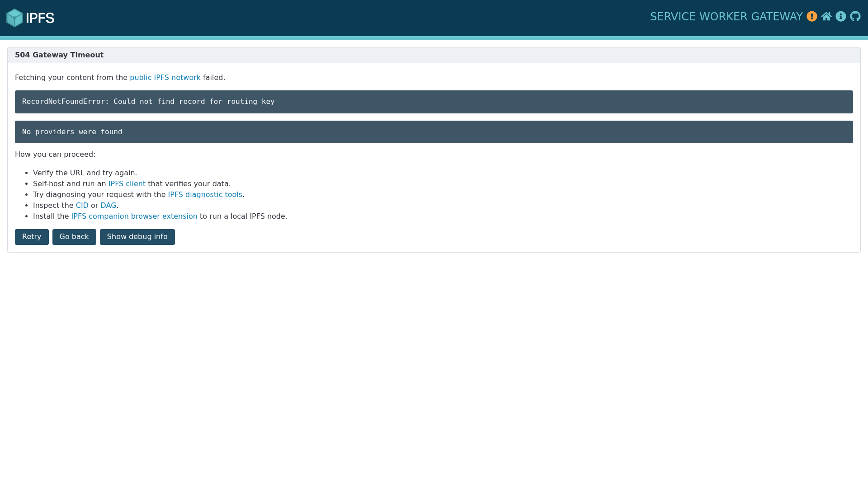Viewport: 868px width, 488px height.
Task: Open the IPFS diagnostic tools link
Action: pyautogui.click(x=205, y=195)
